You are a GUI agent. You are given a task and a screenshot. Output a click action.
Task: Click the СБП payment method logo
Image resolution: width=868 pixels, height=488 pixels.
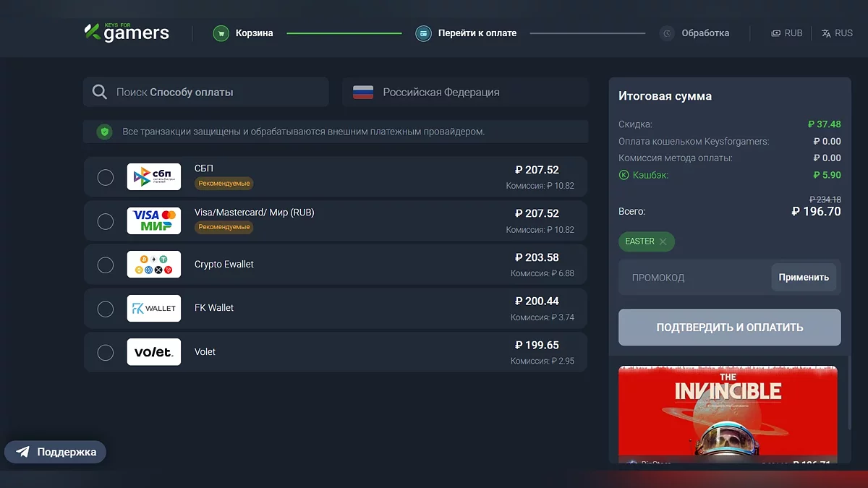click(x=153, y=176)
